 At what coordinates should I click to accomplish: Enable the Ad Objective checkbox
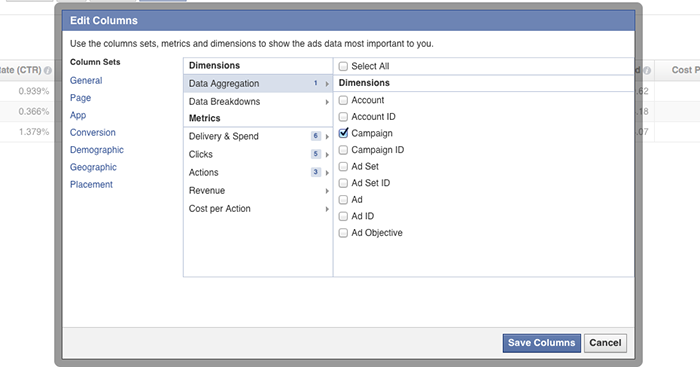pos(343,233)
